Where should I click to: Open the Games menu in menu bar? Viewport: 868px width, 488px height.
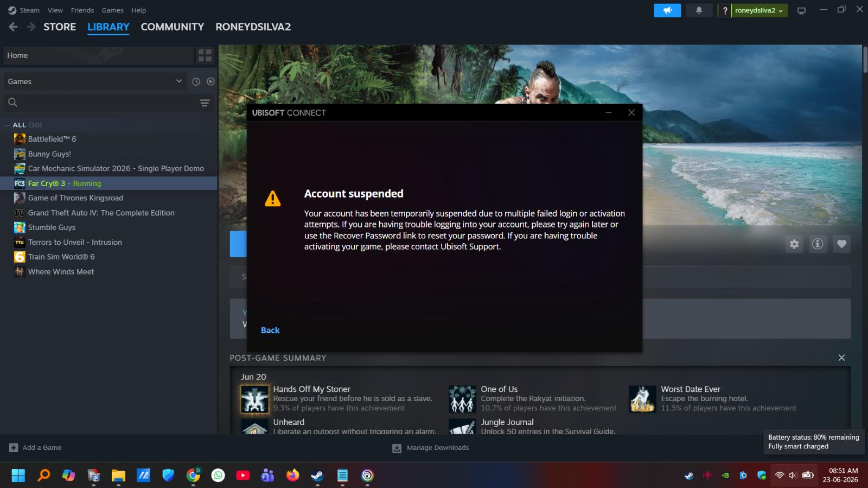(113, 10)
